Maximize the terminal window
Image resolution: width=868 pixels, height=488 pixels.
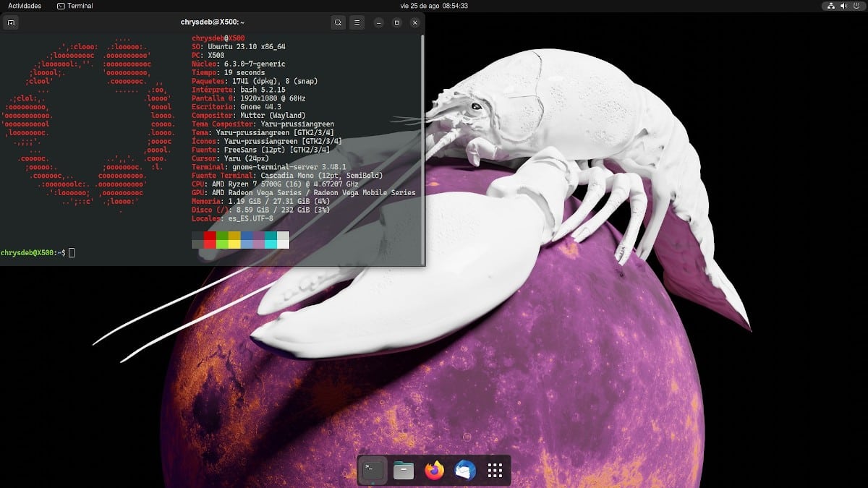click(x=396, y=22)
